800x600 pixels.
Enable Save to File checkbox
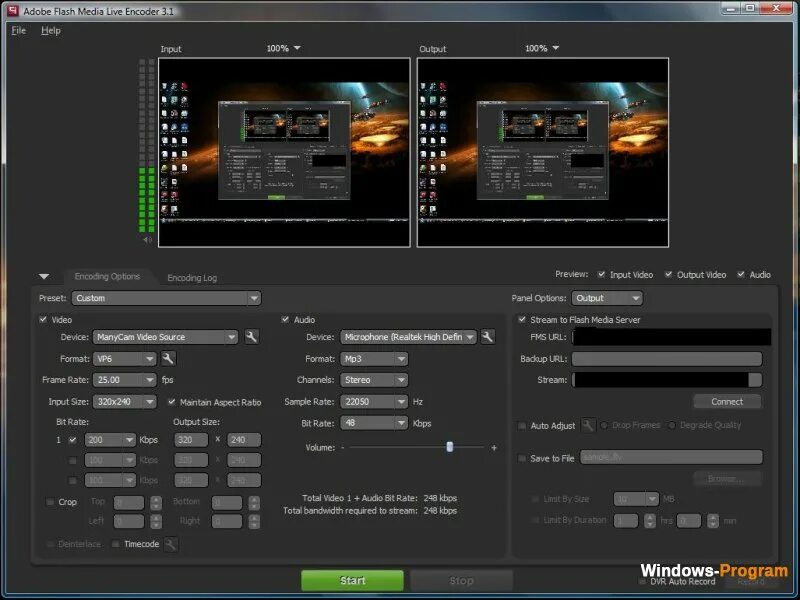(x=521, y=458)
